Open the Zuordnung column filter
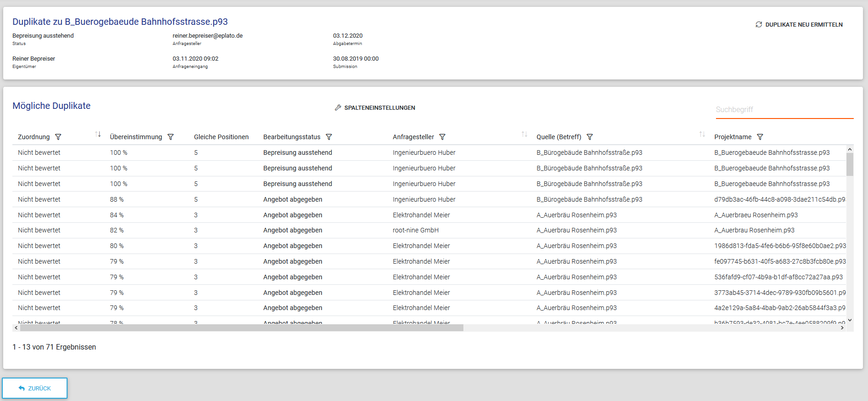 pyautogui.click(x=58, y=137)
